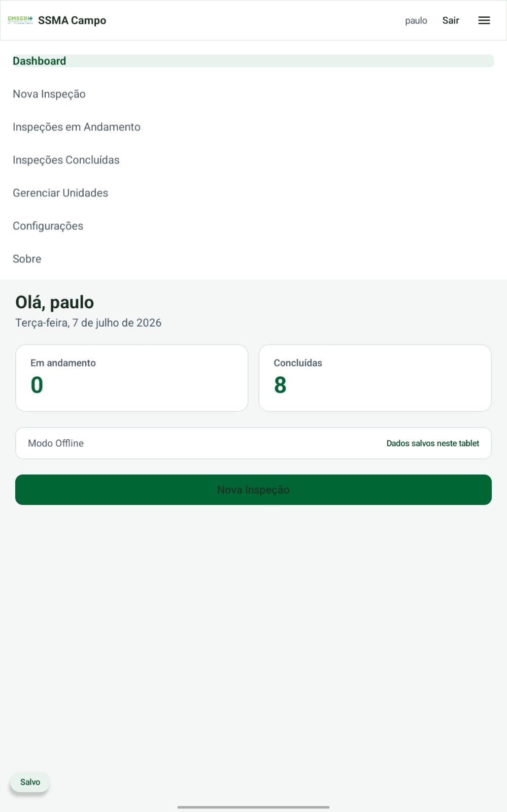Screen dimensions: 507x812
Task: Tap the Salvo status chip
Action: (x=30, y=782)
